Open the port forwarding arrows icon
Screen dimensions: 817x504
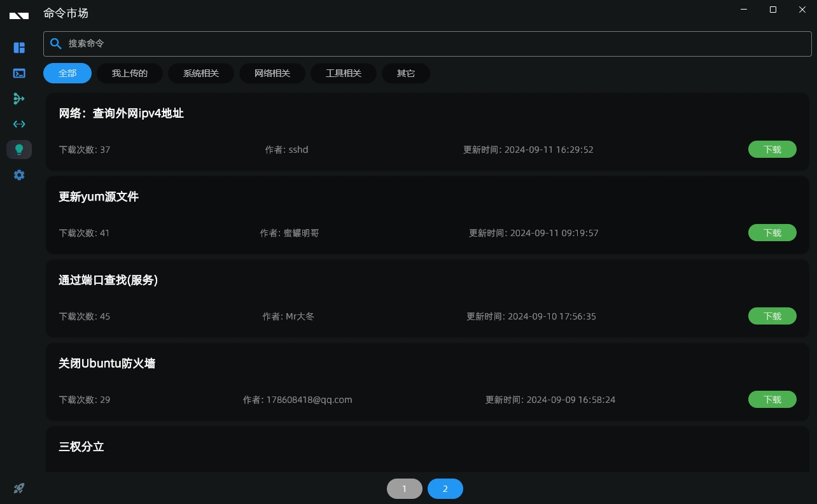[19, 124]
